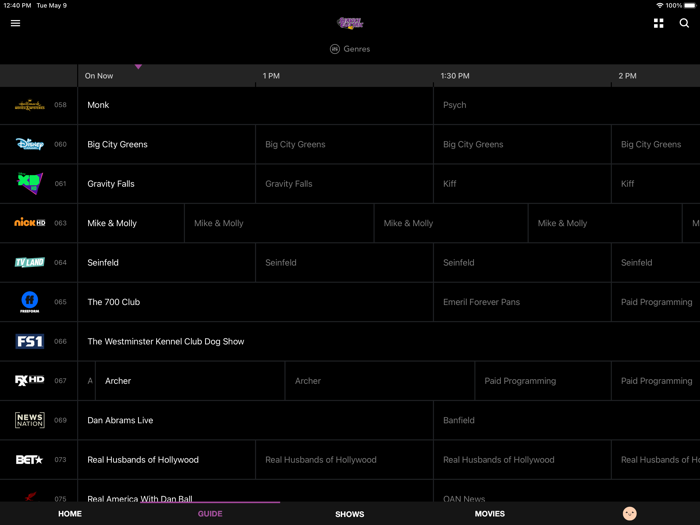Select the Disney Channel 060 logo

[x=29, y=144]
